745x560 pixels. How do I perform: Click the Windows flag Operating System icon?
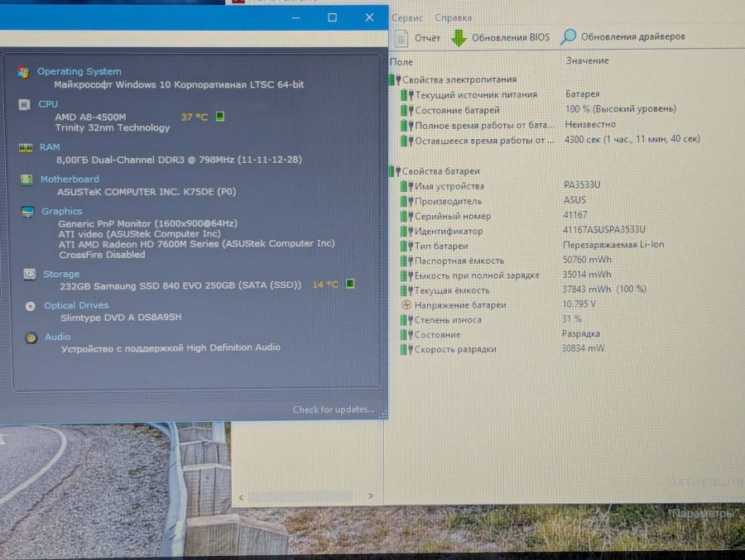tap(23, 72)
